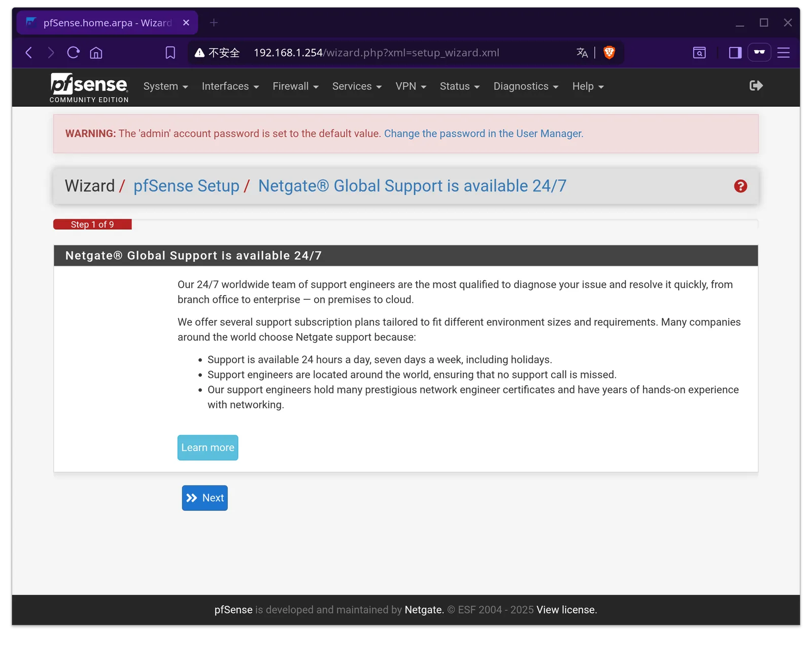This screenshot has width=812, height=649.
Task: Click the Wizard breadcrumb text
Action: [x=90, y=186]
